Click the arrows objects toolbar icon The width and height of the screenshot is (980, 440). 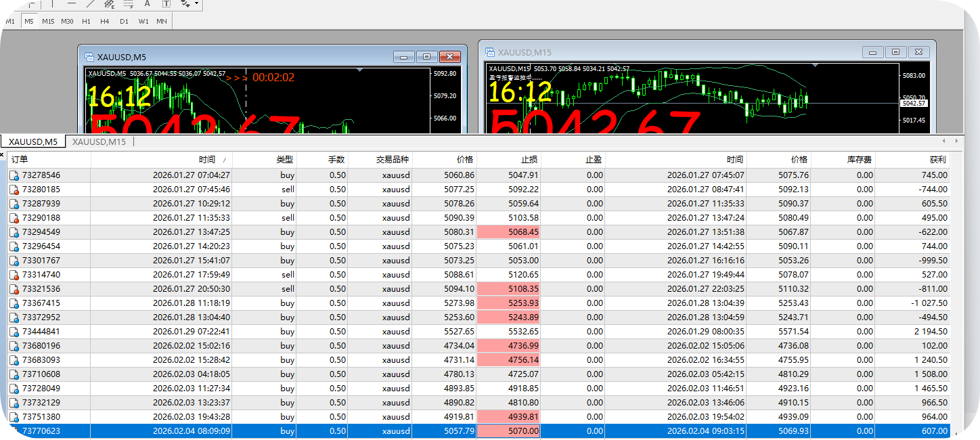tap(185, 4)
